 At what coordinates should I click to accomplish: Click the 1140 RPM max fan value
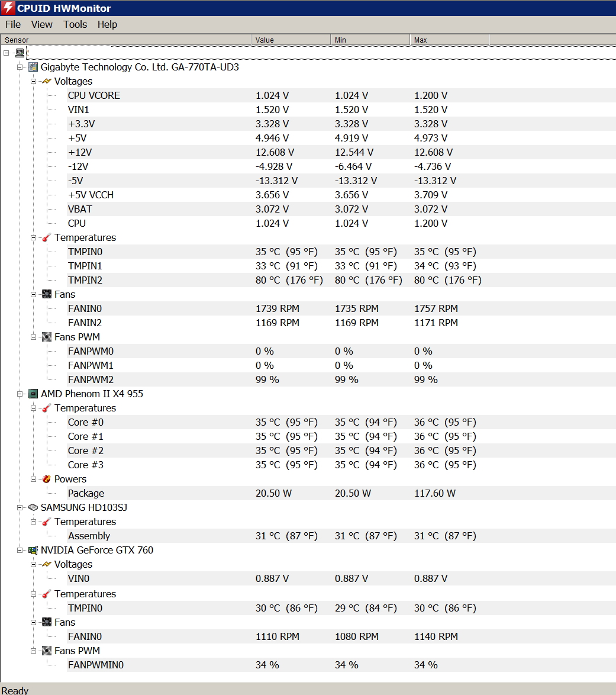click(x=436, y=636)
